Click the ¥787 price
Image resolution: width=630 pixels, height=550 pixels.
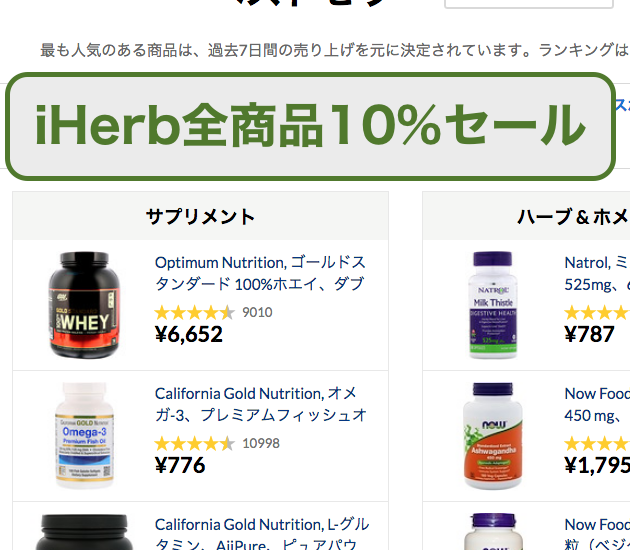point(589,334)
